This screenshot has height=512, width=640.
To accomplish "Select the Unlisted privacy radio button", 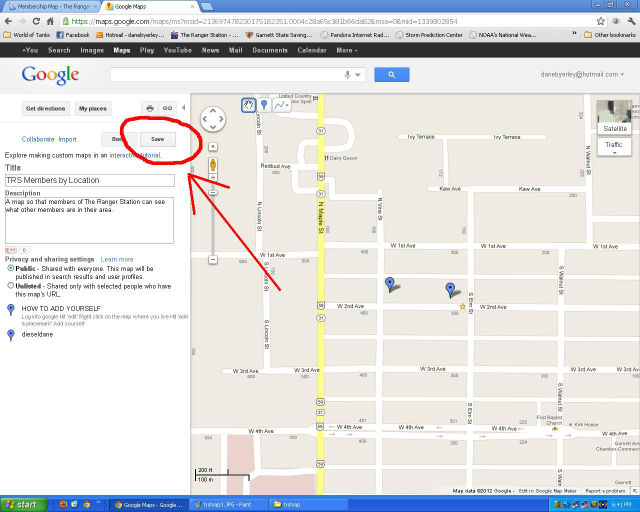I will point(11,286).
